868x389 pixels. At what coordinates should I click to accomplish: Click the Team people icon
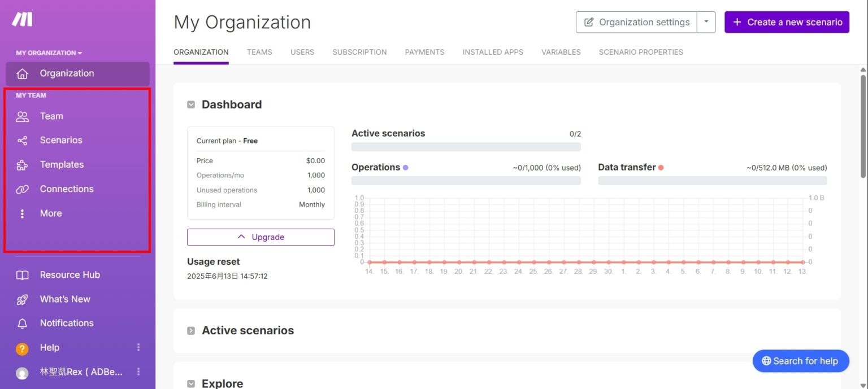tap(22, 116)
